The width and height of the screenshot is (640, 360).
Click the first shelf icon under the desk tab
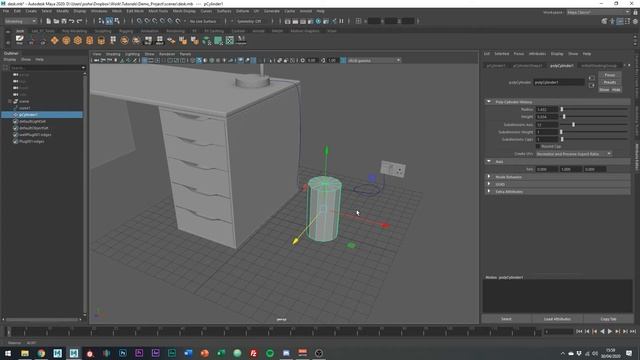pyautogui.click(x=19, y=40)
